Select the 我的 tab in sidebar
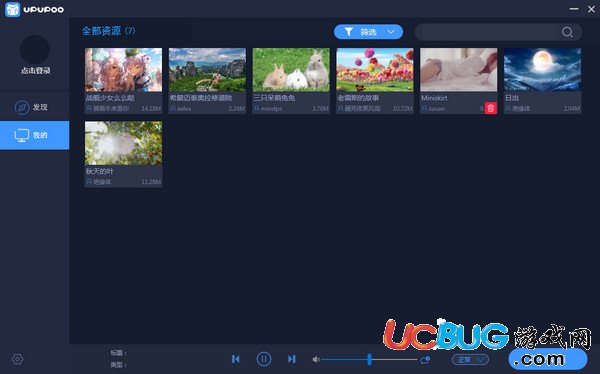 click(34, 135)
